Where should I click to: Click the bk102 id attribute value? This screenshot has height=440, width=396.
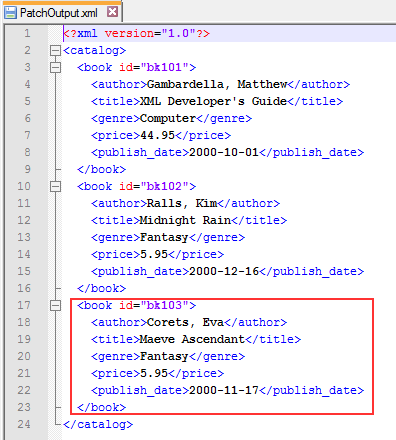click(165, 186)
